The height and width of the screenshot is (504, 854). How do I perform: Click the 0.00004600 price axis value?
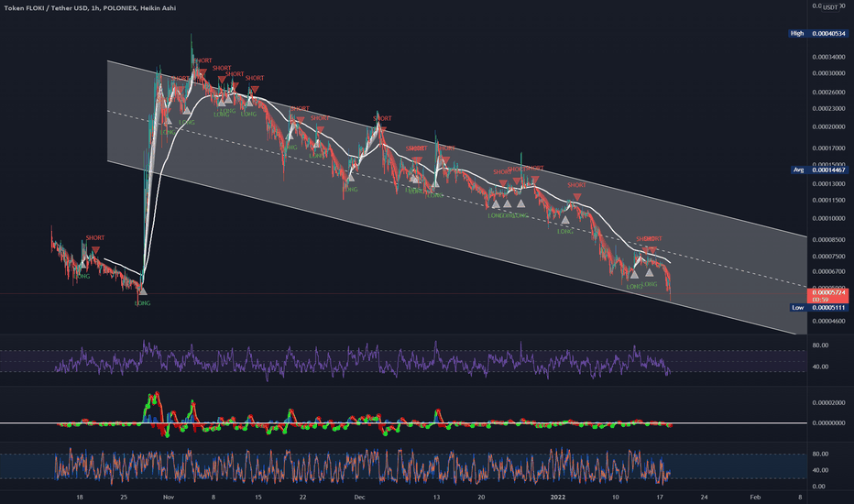pyautogui.click(x=828, y=322)
